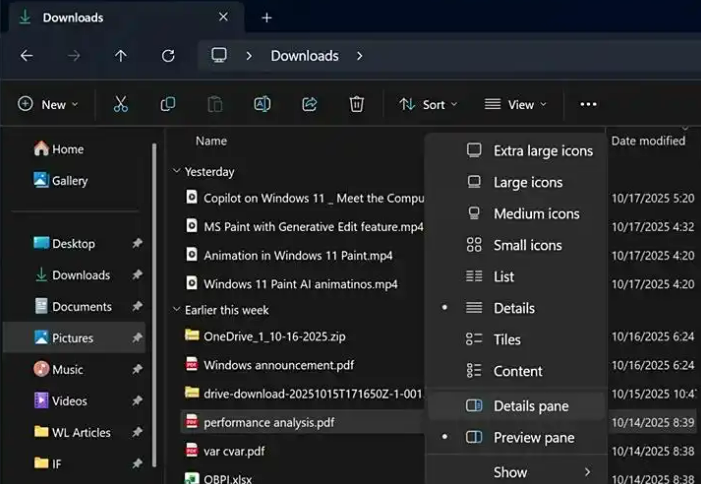Select the Details view layout option

tap(514, 308)
